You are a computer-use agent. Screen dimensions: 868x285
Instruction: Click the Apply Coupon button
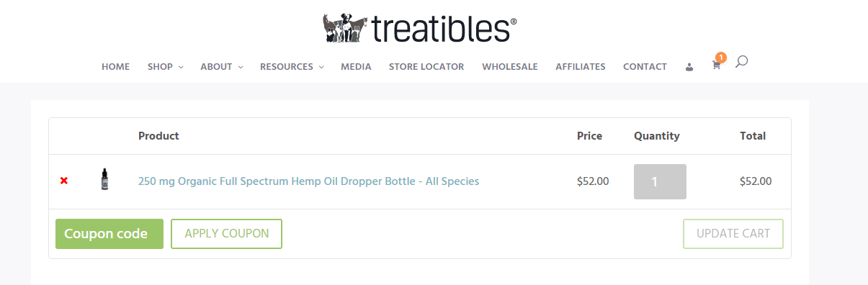click(x=226, y=234)
